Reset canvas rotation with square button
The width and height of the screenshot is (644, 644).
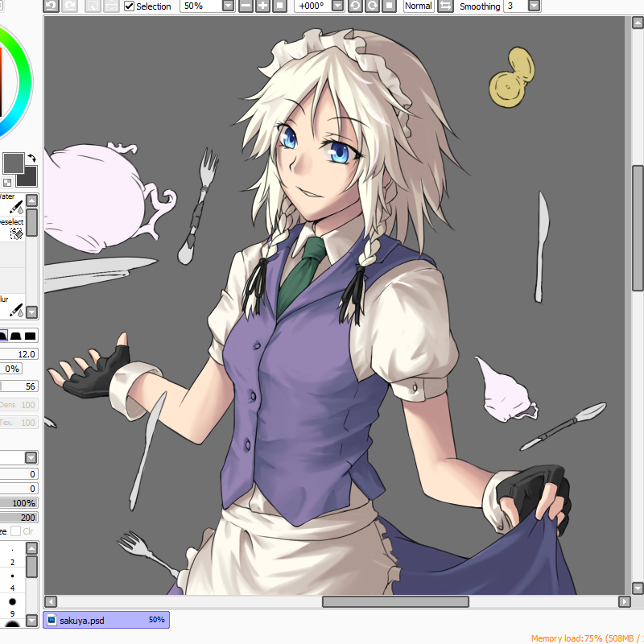[x=390, y=6]
